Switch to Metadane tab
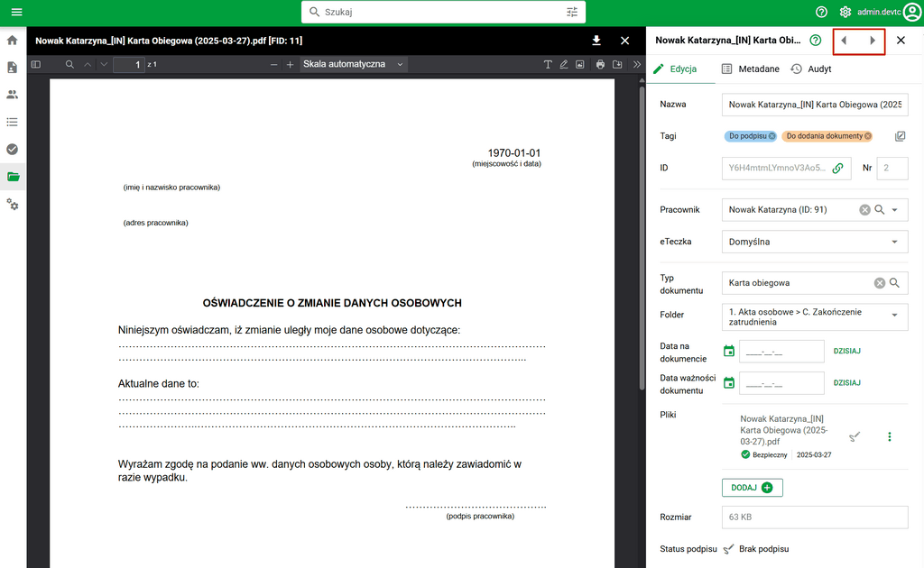This screenshot has height=568, width=924. (750, 69)
